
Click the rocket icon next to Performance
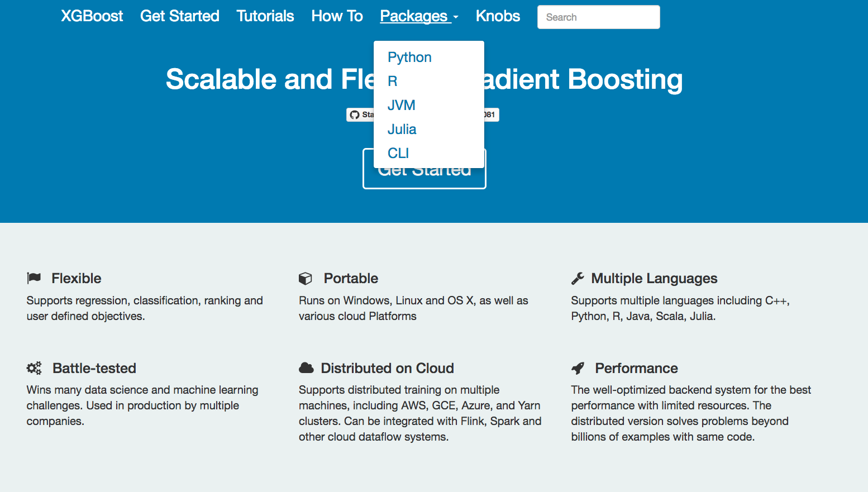pyautogui.click(x=578, y=367)
